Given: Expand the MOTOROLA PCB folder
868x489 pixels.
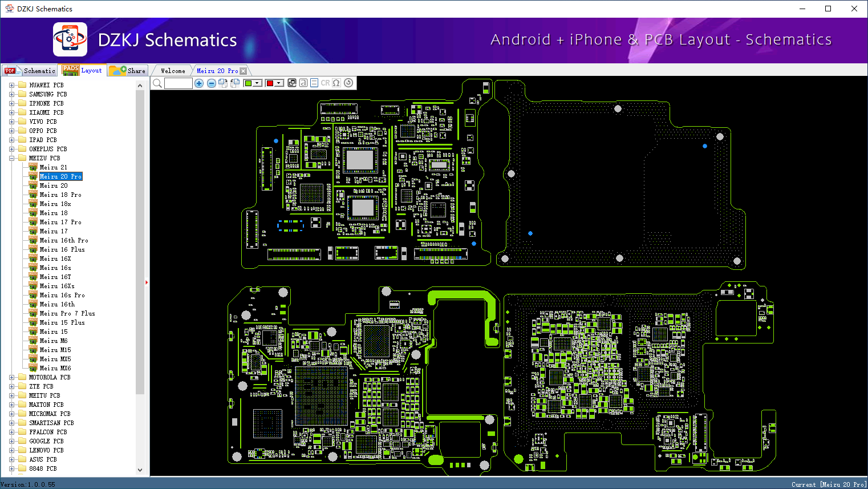Looking at the screenshot, I should pos(11,377).
